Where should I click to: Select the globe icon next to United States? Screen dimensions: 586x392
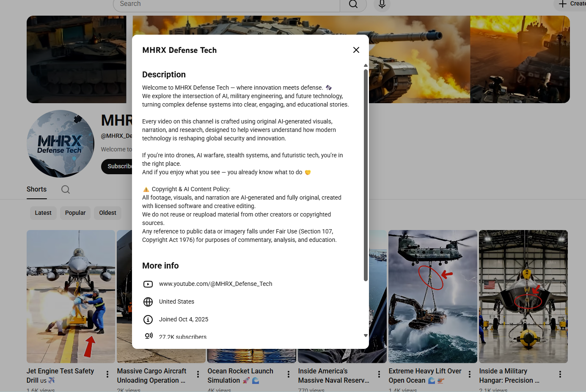148,302
